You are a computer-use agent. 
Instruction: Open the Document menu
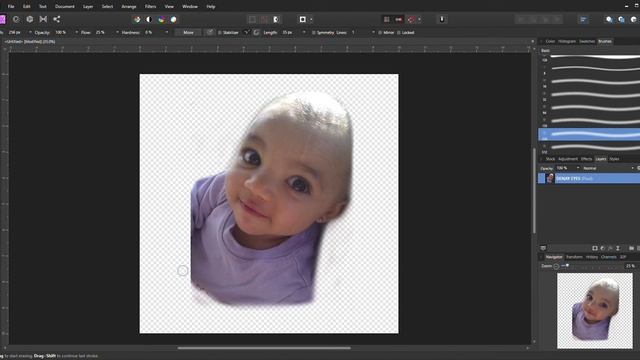(x=64, y=7)
